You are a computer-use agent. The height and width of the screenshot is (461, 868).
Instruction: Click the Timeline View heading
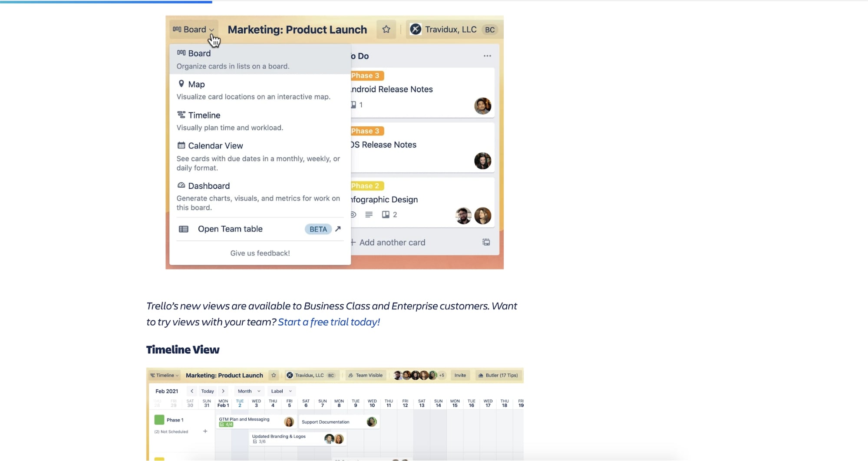183,350
